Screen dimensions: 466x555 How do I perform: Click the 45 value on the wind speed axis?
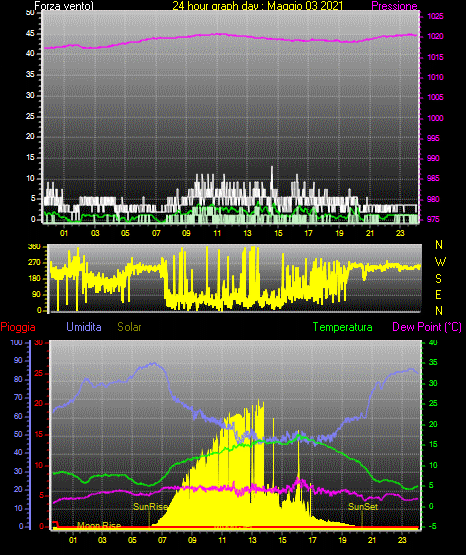point(30,34)
